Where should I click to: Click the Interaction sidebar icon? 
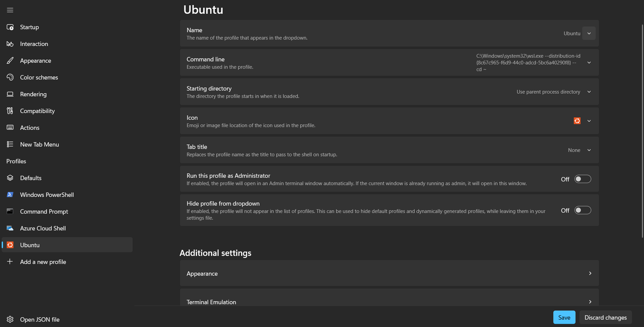point(10,44)
